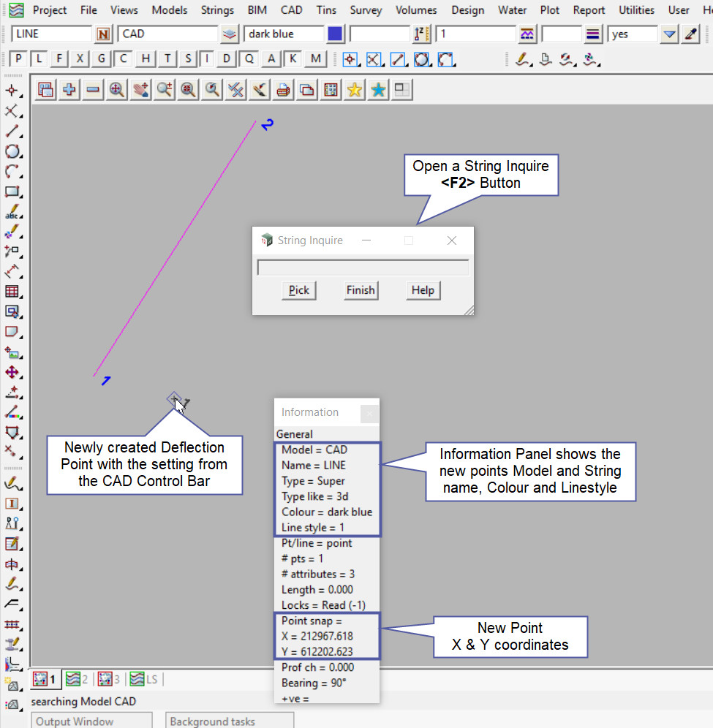This screenshot has height=728, width=713.
Task: Switch to view tab LS
Action: click(143, 680)
